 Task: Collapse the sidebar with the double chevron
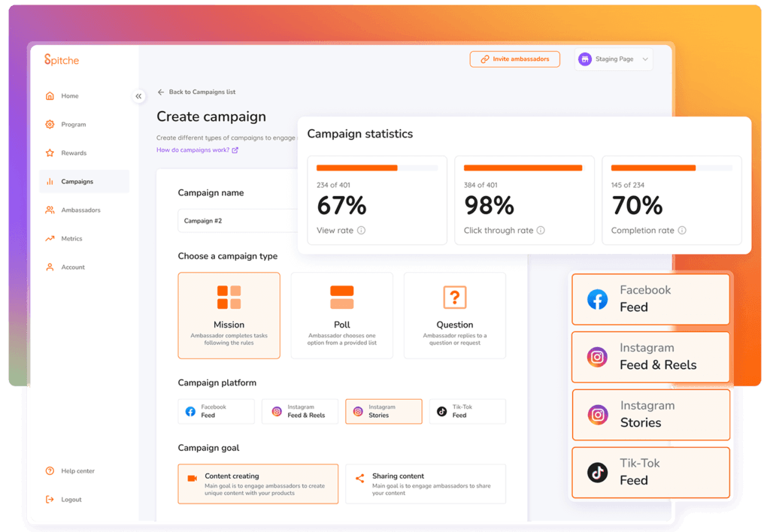138,96
